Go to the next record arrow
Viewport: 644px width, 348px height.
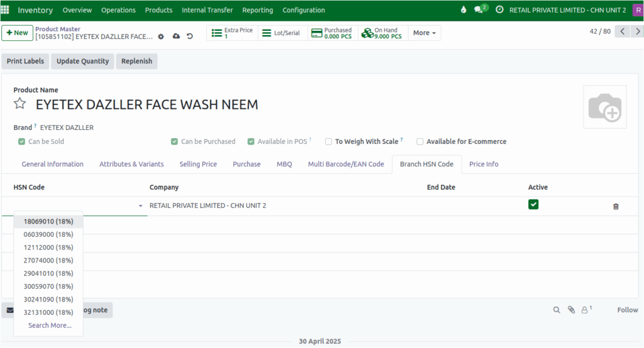tap(637, 31)
